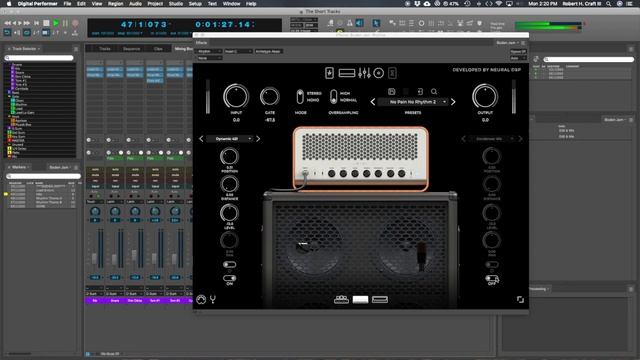Open the Studio menu
The image size is (640, 360).
[176, 4]
